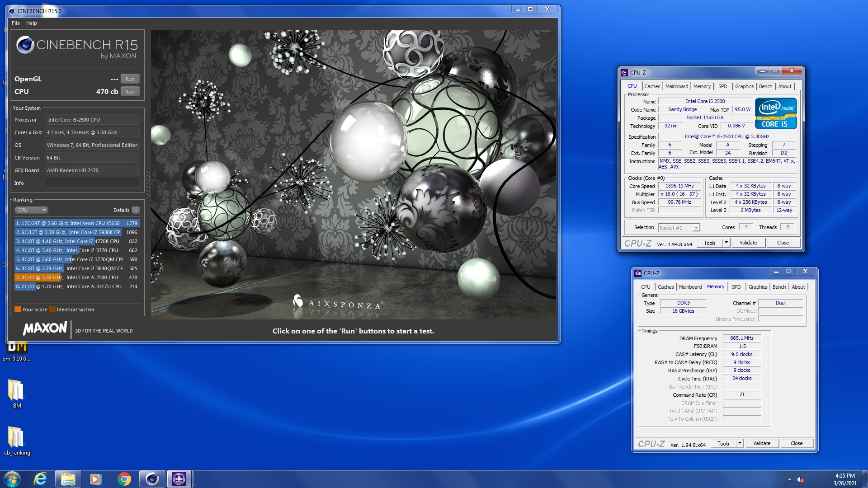This screenshot has width=868, height=488.
Task: Open About tab in upper CPU-Z
Action: pyautogui.click(x=785, y=86)
